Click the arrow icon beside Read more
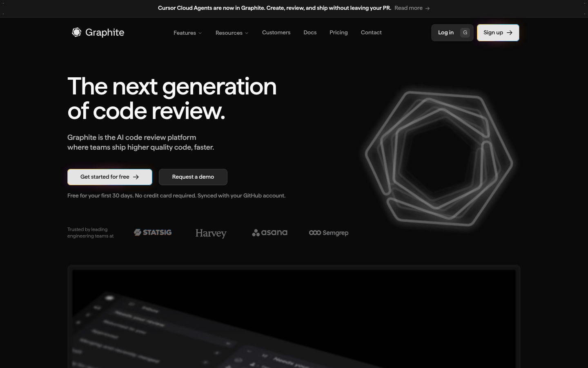 (x=428, y=8)
